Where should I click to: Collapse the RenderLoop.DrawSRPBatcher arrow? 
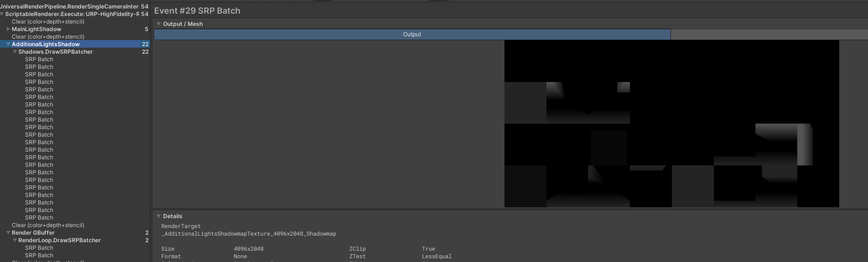point(15,240)
